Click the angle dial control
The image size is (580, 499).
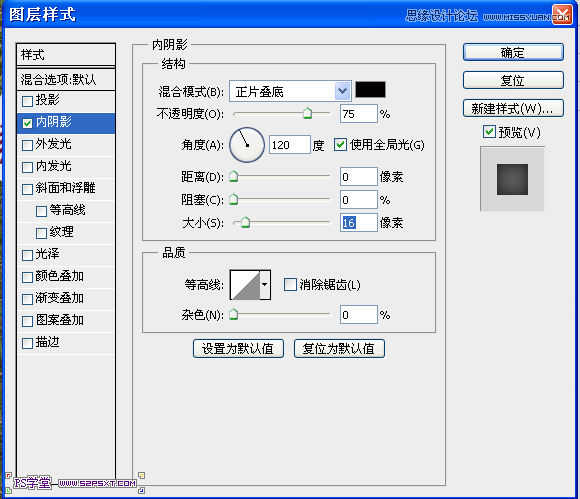(x=247, y=145)
